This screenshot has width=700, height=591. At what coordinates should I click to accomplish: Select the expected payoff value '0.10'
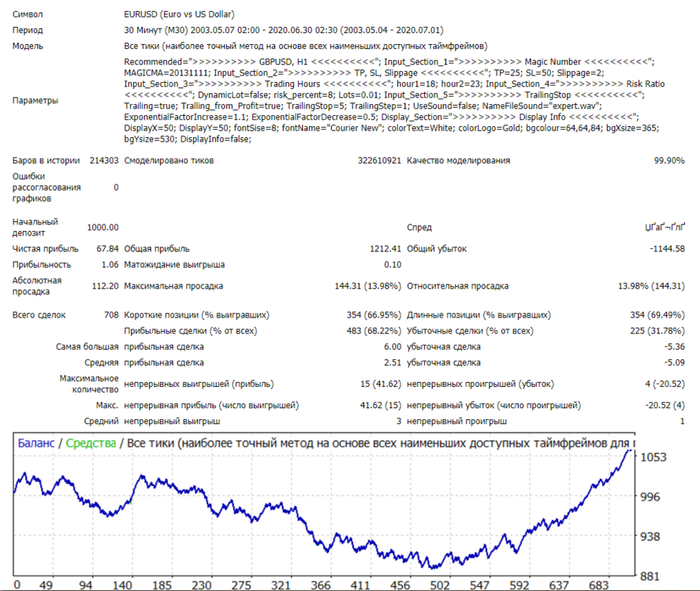[393, 265]
